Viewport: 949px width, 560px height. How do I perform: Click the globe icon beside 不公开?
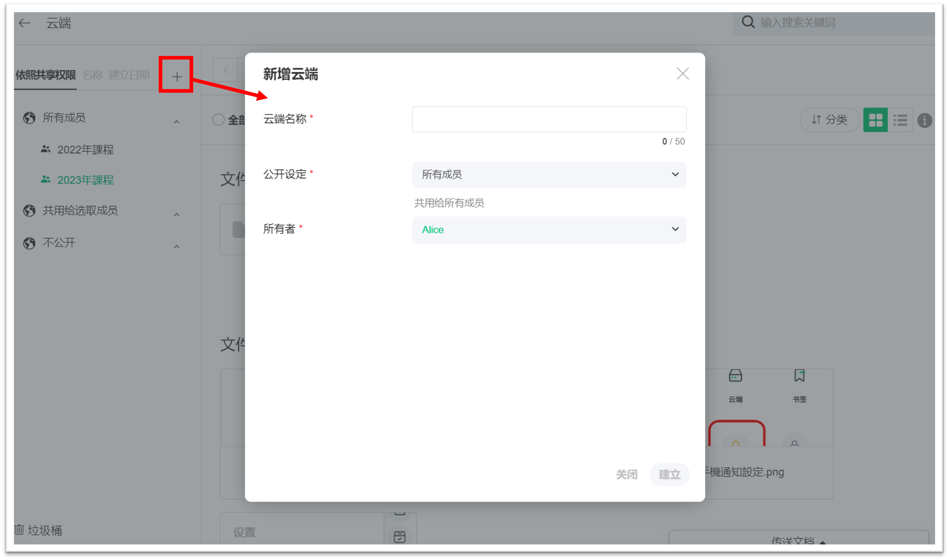pyautogui.click(x=29, y=243)
